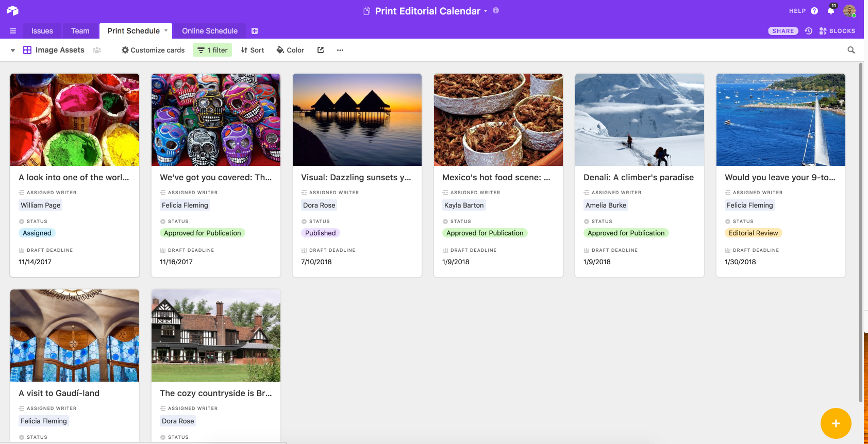868x444 pixels.
Task: Open Print Schedule tab dropdown arrow
Action: (166, 31)
